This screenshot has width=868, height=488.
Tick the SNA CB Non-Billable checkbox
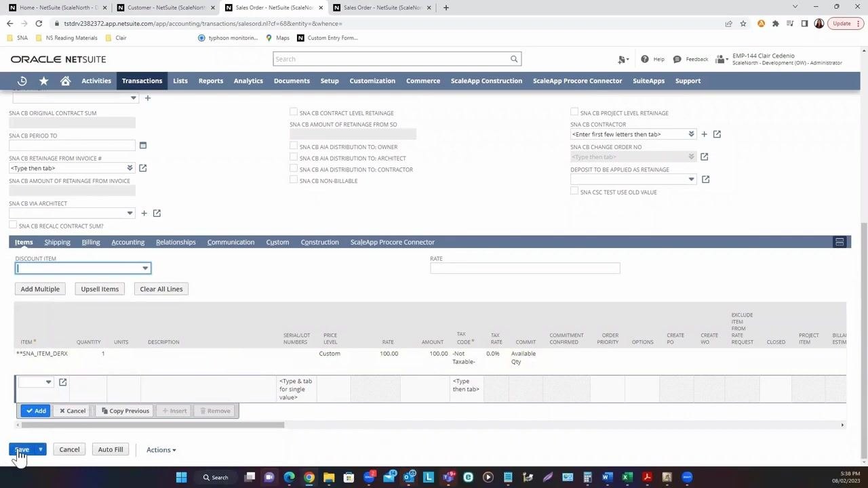click(x=294, y=180)
